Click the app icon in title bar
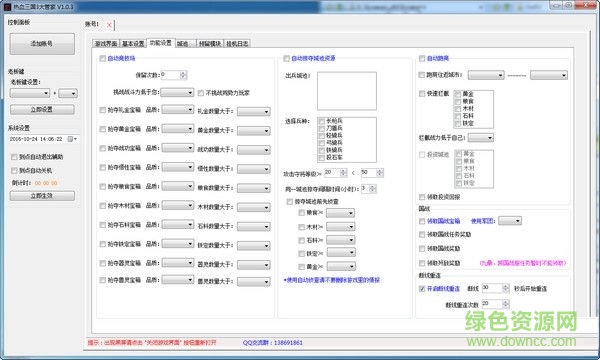 coord(7,7)
